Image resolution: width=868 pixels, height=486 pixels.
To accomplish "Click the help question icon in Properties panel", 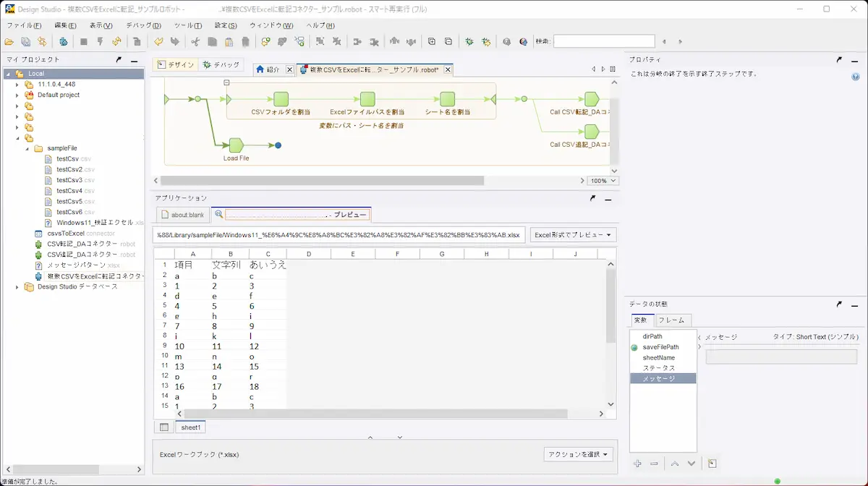I will 856,76.
